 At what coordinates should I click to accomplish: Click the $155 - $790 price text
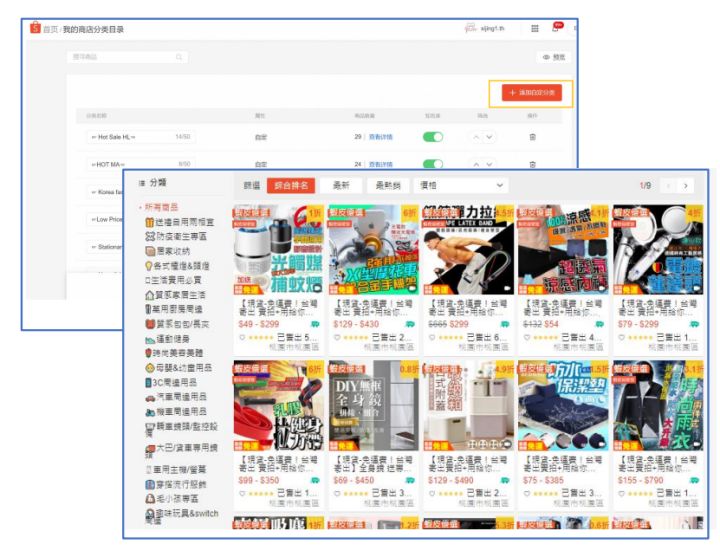[x=639, y=480]
